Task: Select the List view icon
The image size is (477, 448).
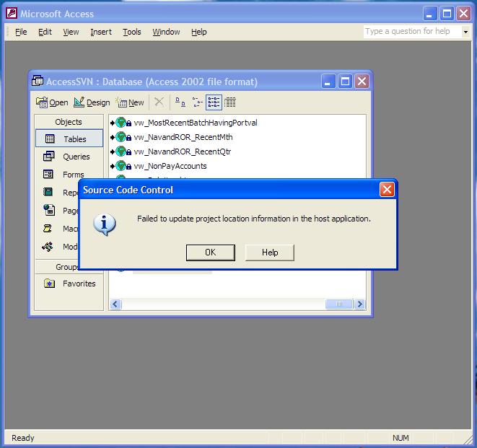Action: tap(214, 102)
